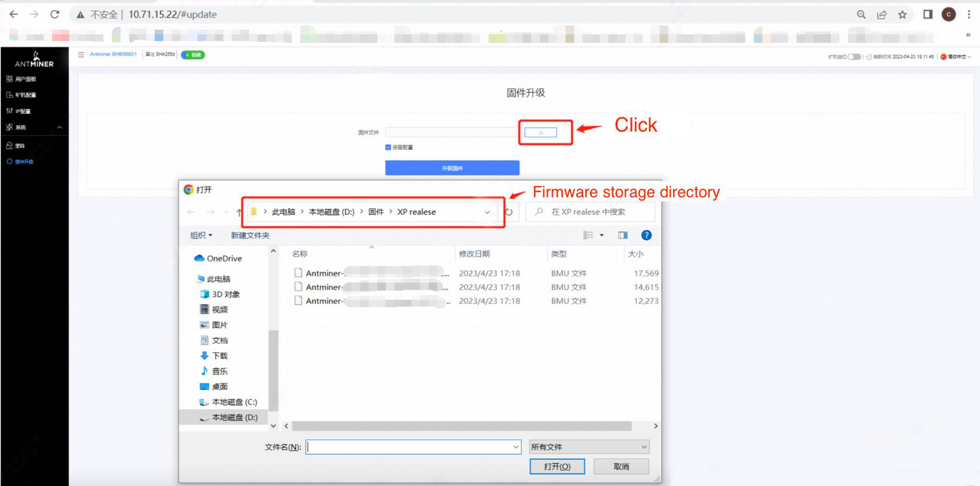Viewport: 980px width, 486px height.
Task: Refresh the file dialog folder view
Action: coord(509,212)
